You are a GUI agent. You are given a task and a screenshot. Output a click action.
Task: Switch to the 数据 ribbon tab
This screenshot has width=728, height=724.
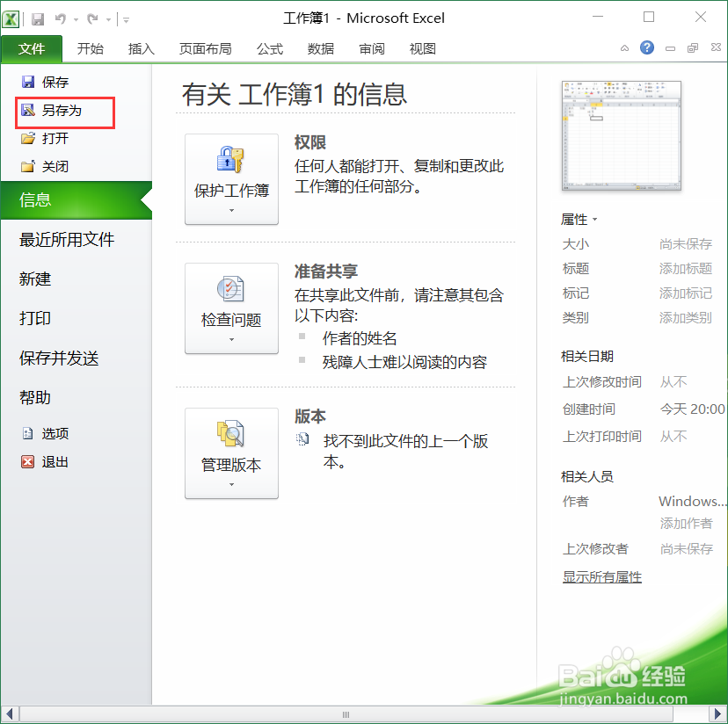coord(320,48)
